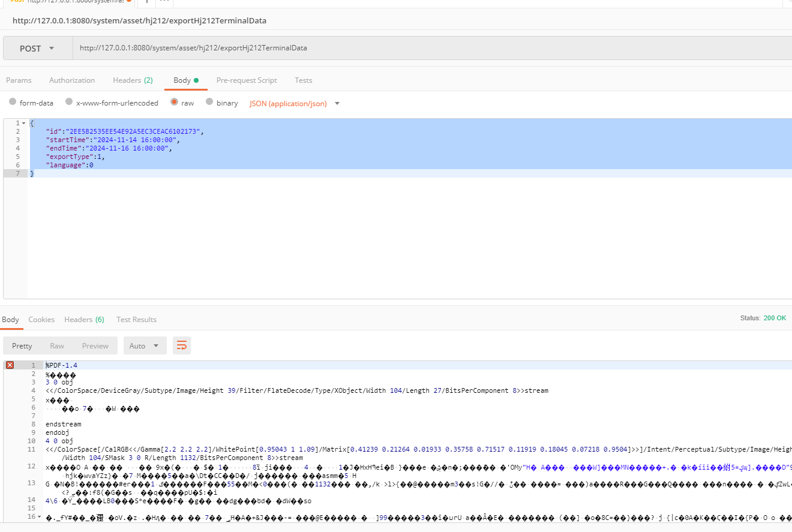
Task: Select the form-data radio button
Action: tap(13, 103)
